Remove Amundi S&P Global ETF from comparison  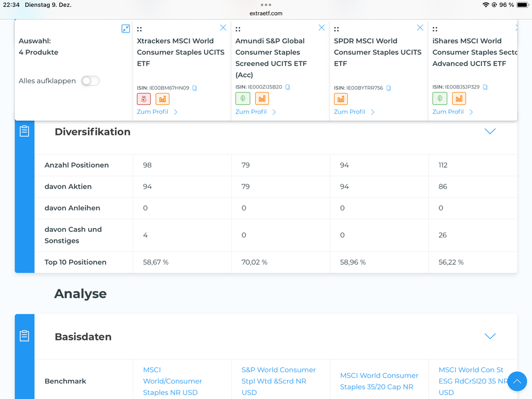(322, 28)
